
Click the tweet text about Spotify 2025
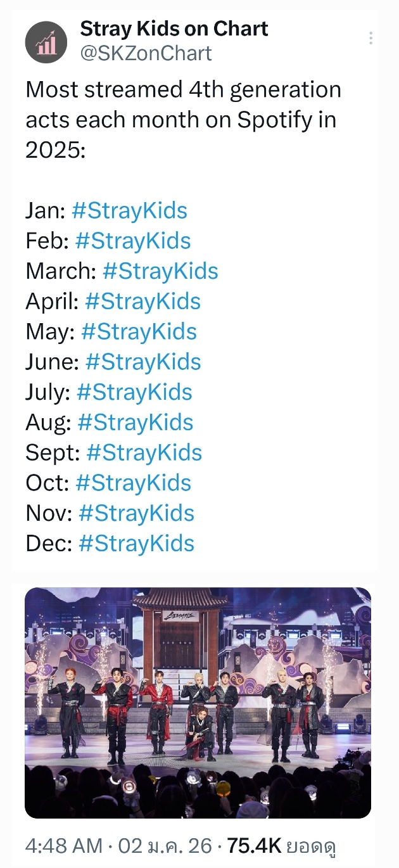(183, 120)
